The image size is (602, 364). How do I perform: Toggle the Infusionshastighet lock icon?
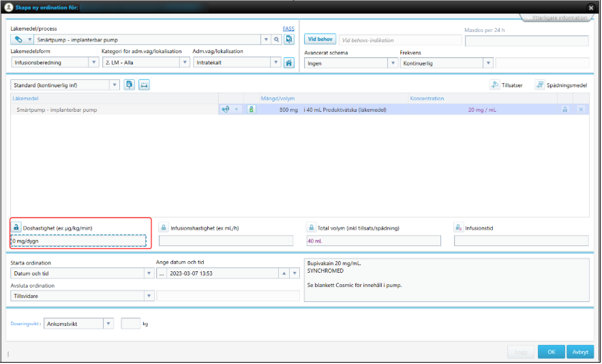164,228
